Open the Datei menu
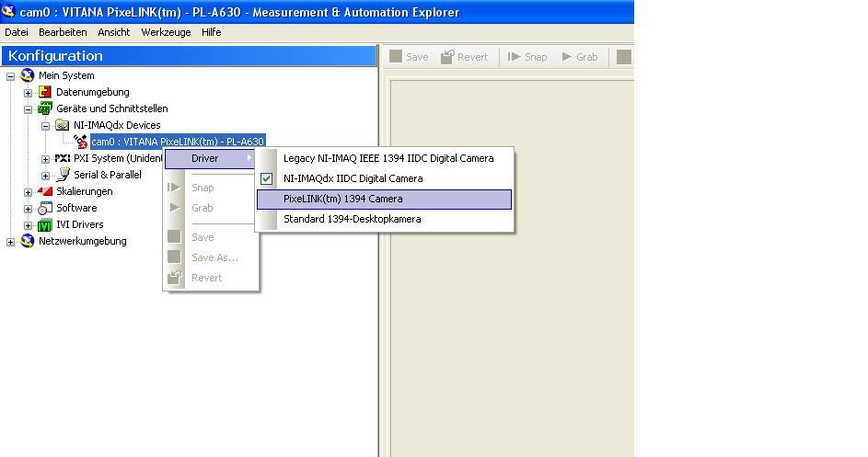Image resolution: width=868 pixels, height=457 pixels. pyautogui.click(x=17, y=32)
